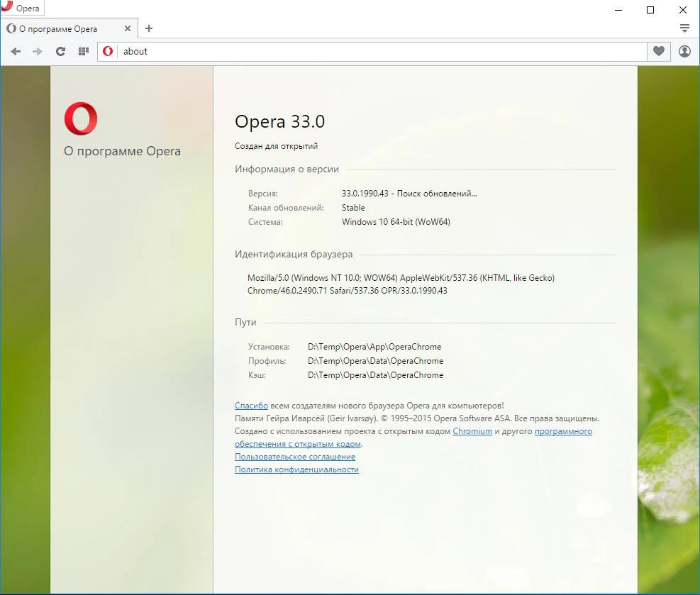
Task: Go back with the back arrow
Action: point(16,51)
